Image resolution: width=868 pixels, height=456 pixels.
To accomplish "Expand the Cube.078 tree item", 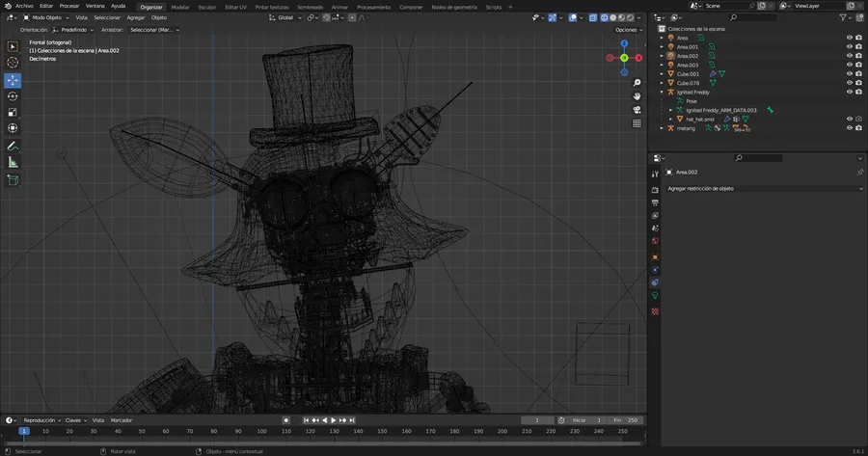I will pos(662,83).
